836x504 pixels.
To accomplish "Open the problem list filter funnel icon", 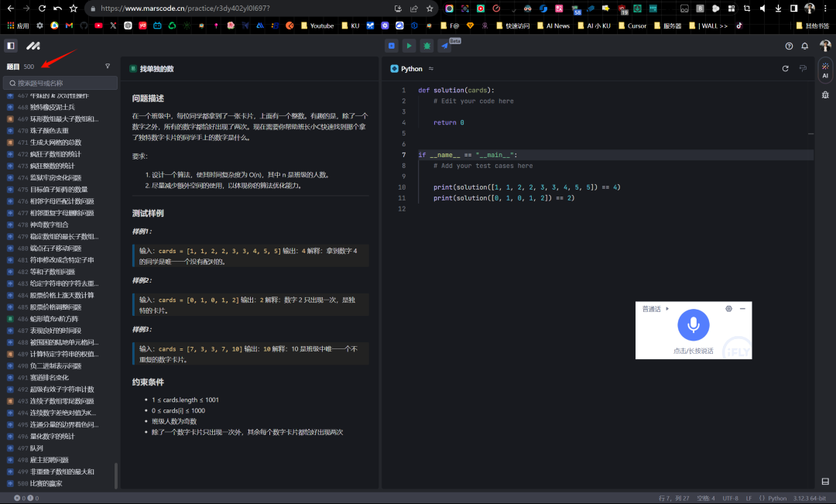I will (x=108, y=67).
